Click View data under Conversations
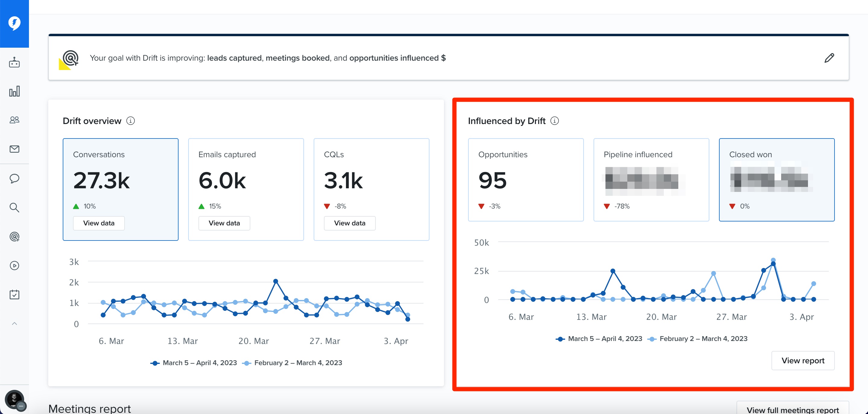Viewport: 868px width, 414px height. click(99, 223)
